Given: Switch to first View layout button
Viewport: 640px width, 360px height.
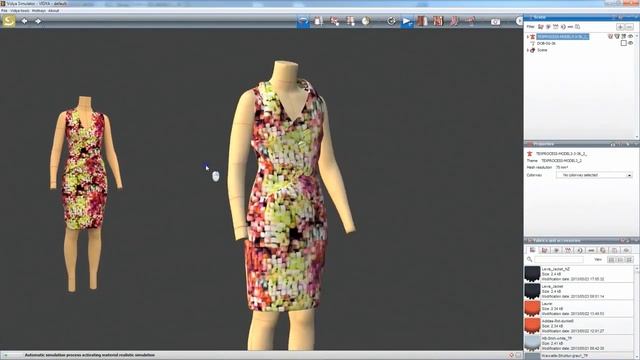Looking at the screenshot, I should pyautogui.click(x=611, y=260).
